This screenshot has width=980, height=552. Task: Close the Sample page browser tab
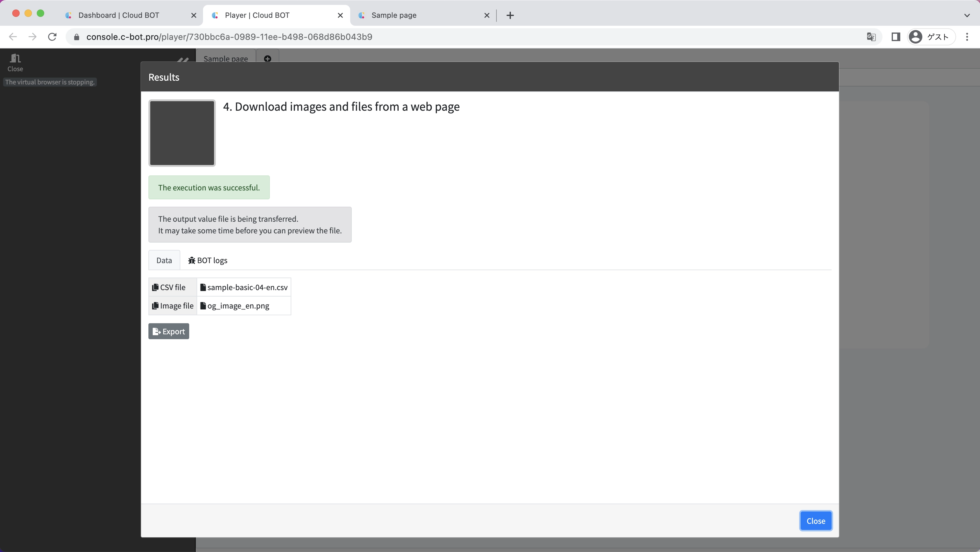pyautogui.click(x=487, y=15)
